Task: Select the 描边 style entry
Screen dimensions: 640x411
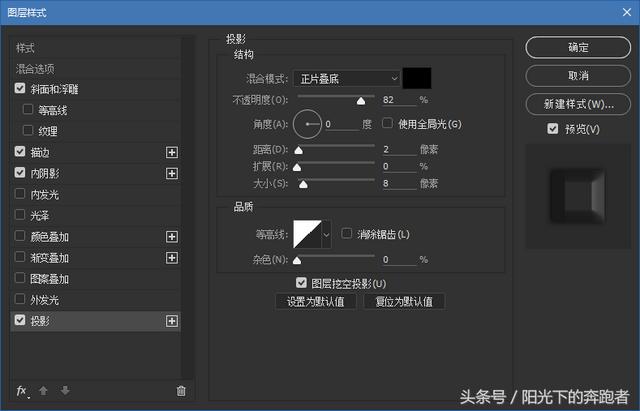Action: coord(40,153)
